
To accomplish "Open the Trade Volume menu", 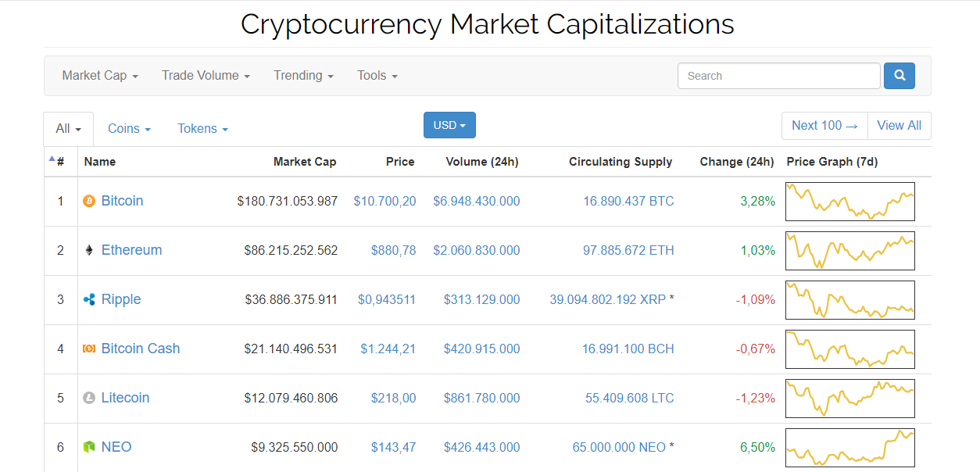I will (206, 76).
